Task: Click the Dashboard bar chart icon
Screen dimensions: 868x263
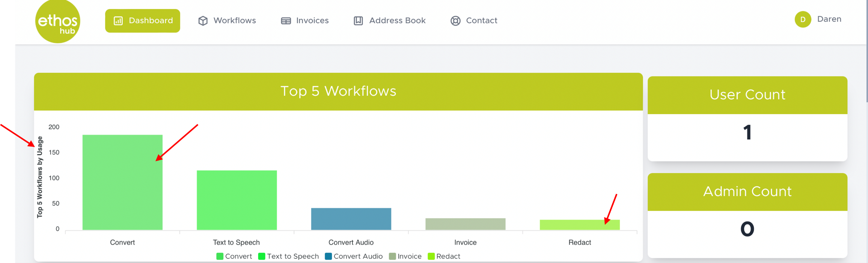Action: click(118, 21)
